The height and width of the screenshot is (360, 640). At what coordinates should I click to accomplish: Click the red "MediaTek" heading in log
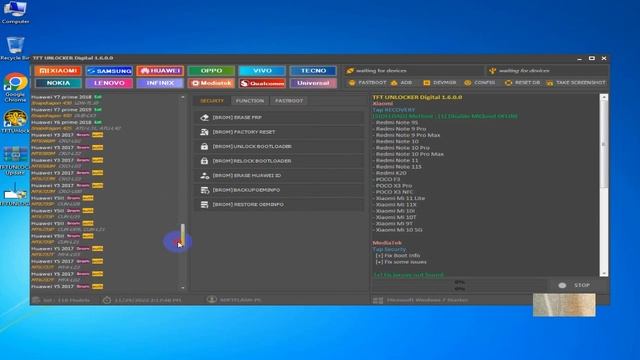(387, 243)
